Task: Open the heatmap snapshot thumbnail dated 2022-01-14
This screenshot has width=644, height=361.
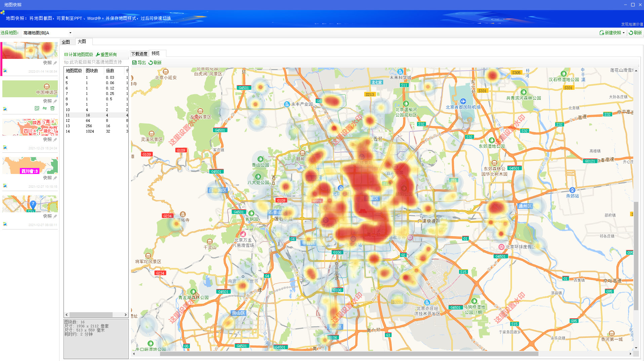Action: point(30,50)
